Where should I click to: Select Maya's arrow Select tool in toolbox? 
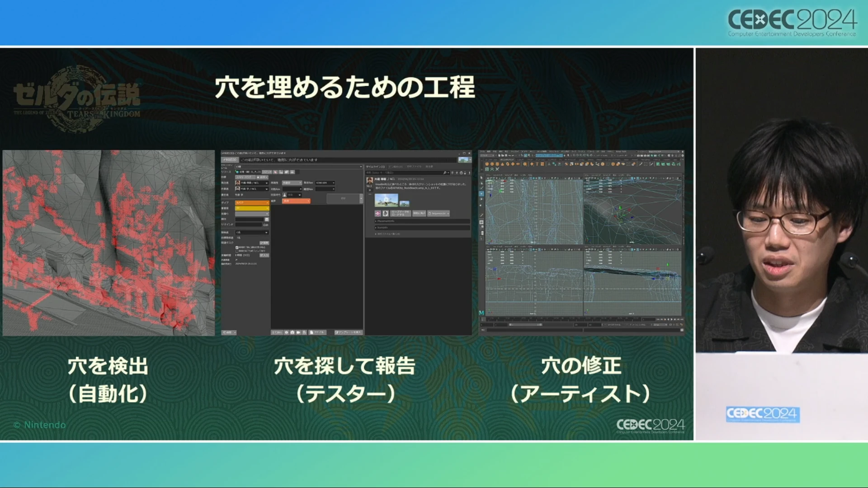pyautogui.click(x=481, y=178)
